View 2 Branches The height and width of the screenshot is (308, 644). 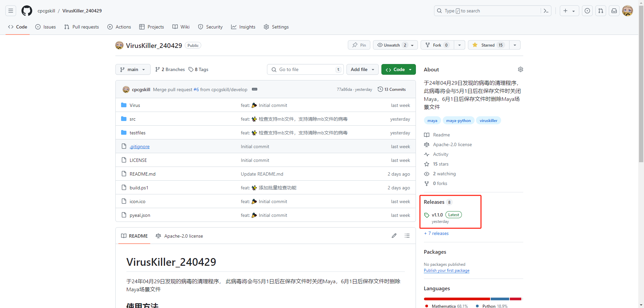coord(170,69)
